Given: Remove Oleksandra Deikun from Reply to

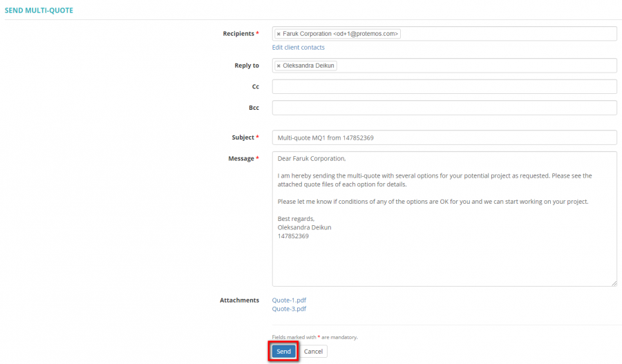Looking at the screenshot, I should (279, 66).
